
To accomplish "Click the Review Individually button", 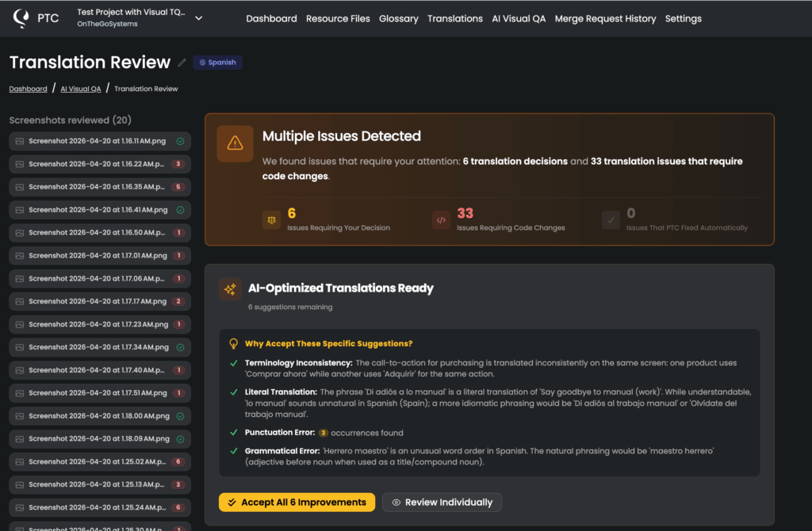I will [x=442, y=502].
